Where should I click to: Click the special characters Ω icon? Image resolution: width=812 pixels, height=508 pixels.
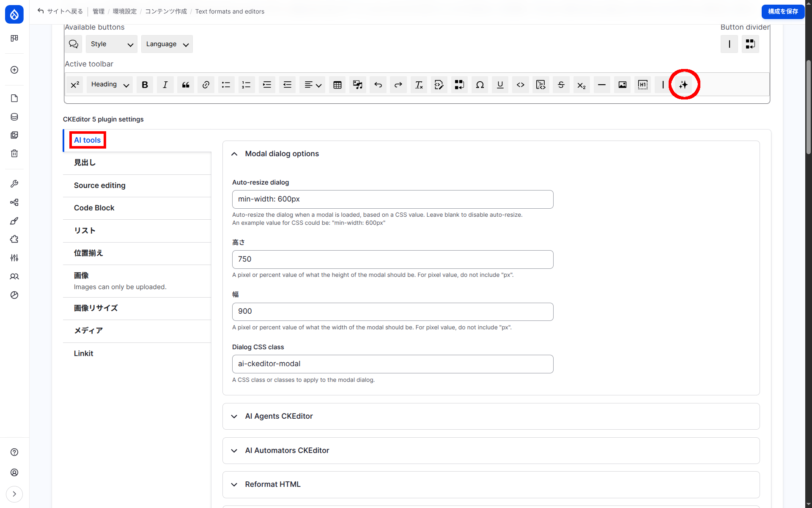pos(480,85)
